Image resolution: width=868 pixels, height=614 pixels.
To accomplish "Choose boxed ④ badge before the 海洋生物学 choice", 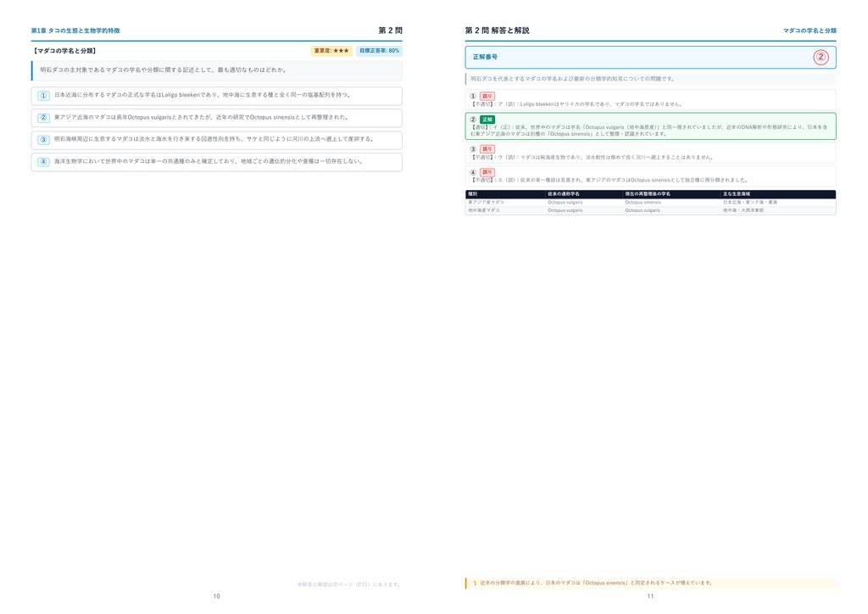I will click(x=43, y=162).
